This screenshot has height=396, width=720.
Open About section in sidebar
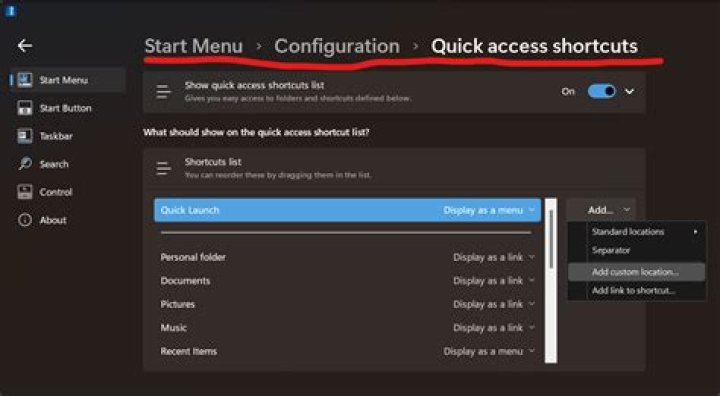(x=68, y=220)
